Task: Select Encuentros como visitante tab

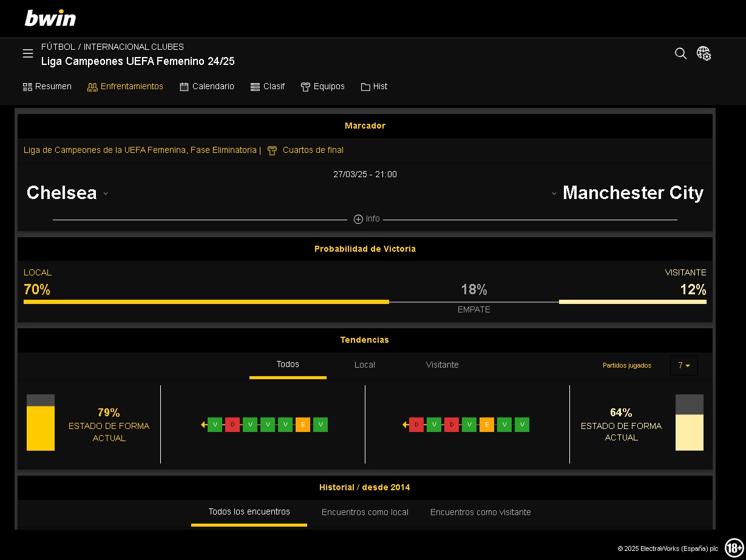Action: click(x=481, y=513)
